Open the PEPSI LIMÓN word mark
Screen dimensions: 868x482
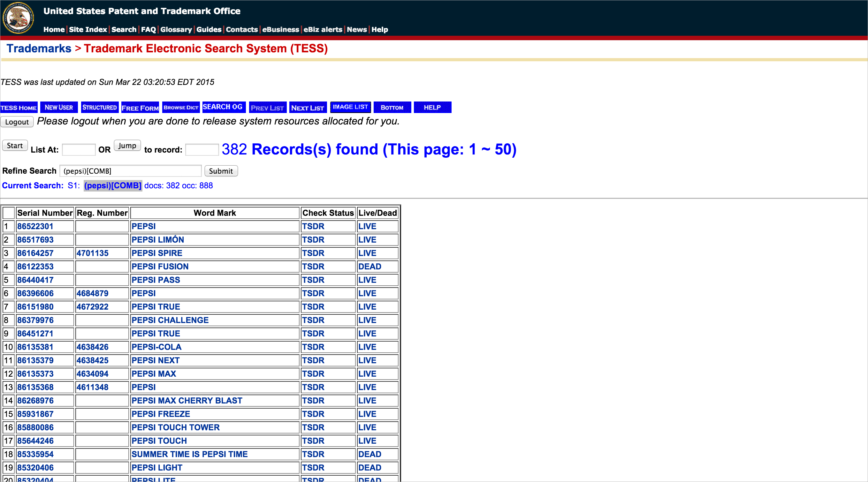(x=158, y=240)
